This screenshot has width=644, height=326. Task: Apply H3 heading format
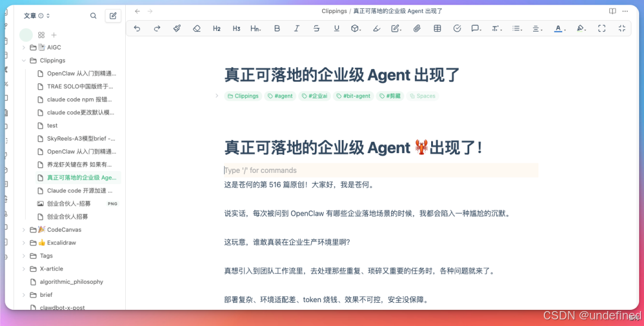click(x=236, y=29)
